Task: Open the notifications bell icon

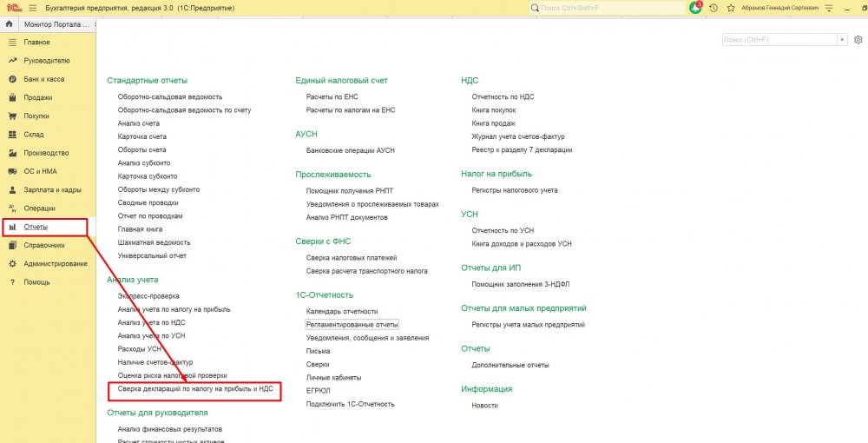Action: click(x=695, y=9)
